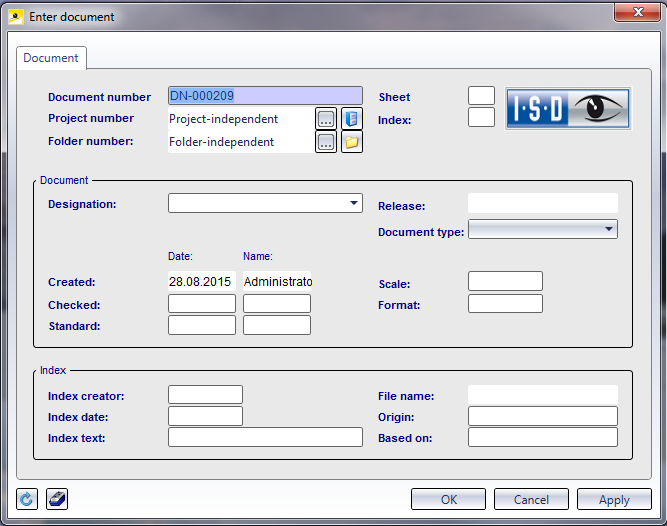Click the blue project binder icon
Image resolution: width=667 pixels, height=526 pixels.
click(x=352, y=119)
